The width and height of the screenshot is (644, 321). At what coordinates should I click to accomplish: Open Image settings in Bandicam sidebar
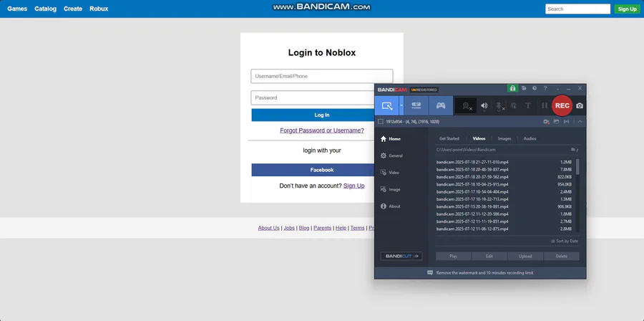[390, 189]
